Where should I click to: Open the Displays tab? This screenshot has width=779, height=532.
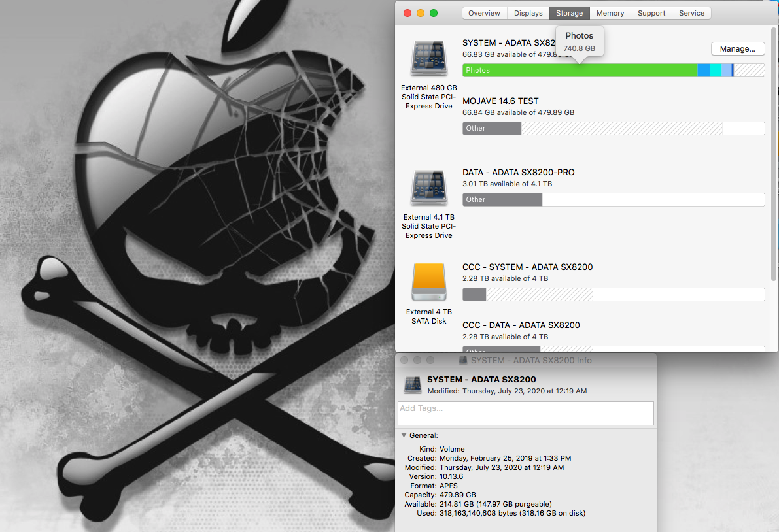coord(528,14)
